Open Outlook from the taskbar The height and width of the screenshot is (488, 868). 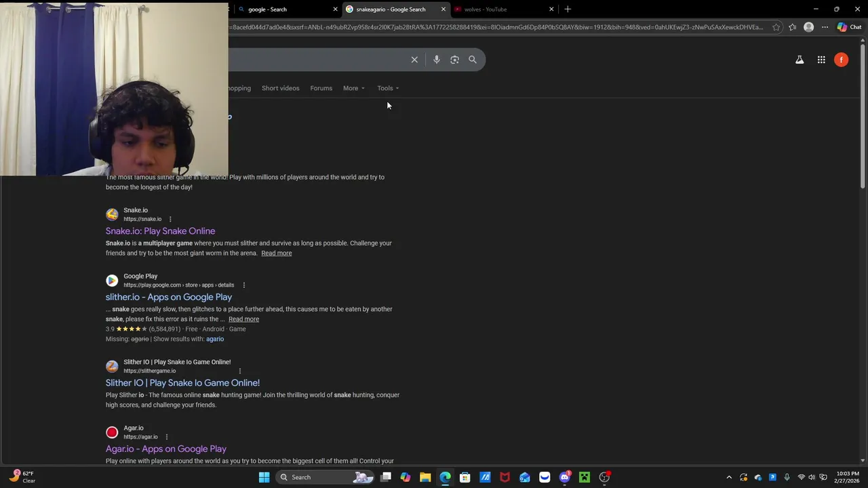pyautogui.click(x=525, y=477)
